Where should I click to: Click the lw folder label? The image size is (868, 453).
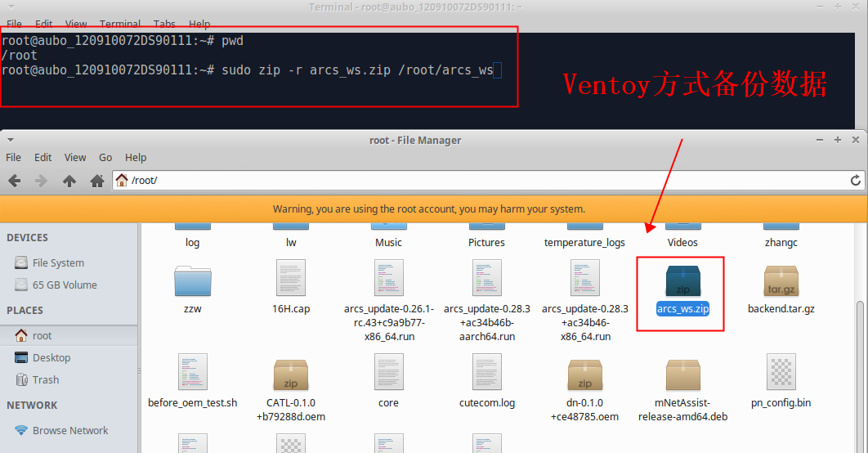click(x=291, y=243)
